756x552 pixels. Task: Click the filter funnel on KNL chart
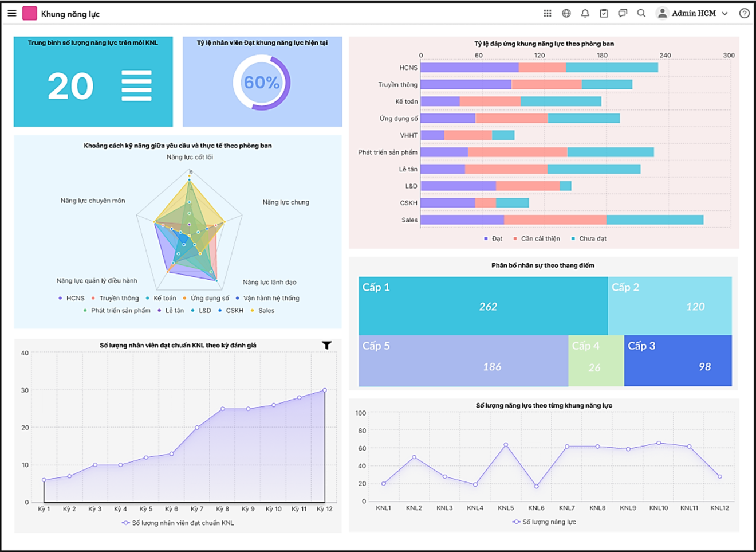pos(326,345)
